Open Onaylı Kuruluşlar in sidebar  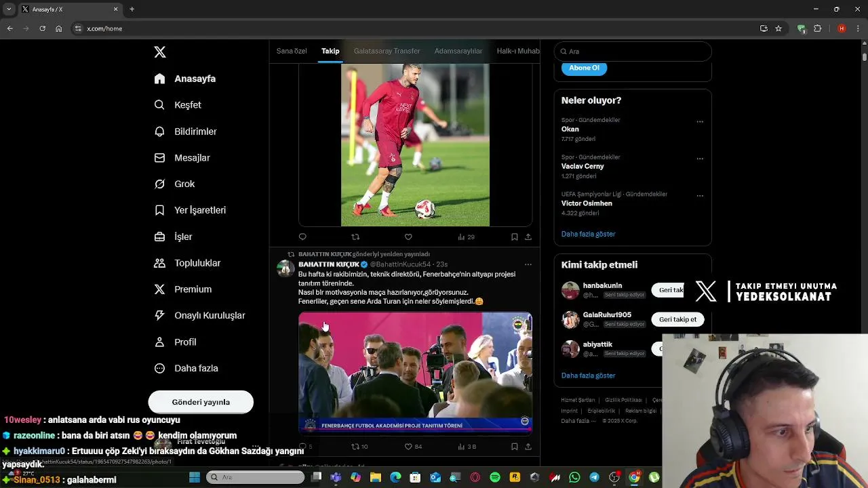pyautogui.click(x=199, y=315)
